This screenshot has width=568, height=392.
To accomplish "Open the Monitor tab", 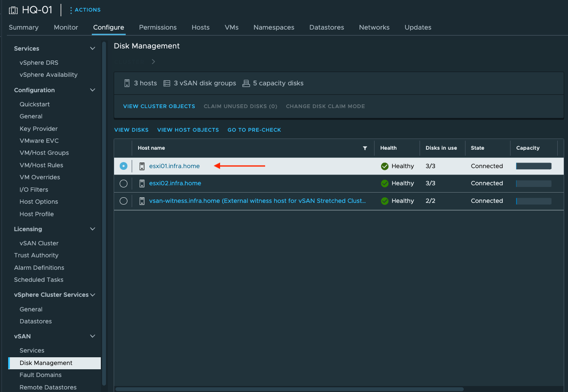I will coord(66,27).
